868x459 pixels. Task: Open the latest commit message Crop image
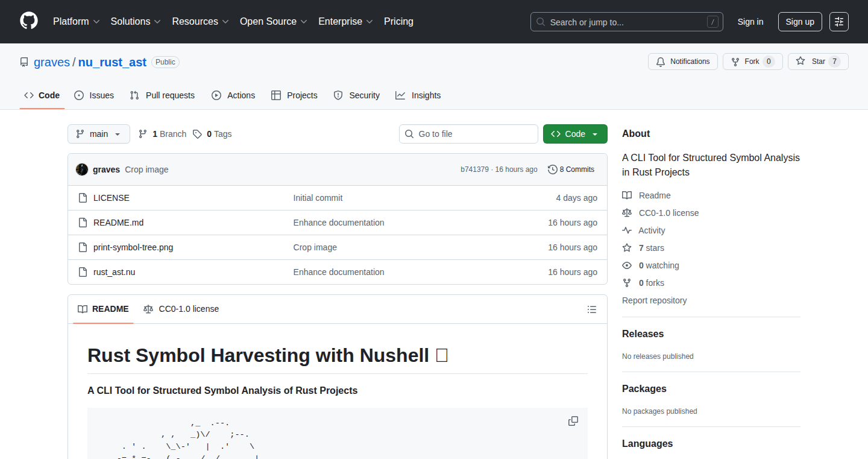click(146, 169)
